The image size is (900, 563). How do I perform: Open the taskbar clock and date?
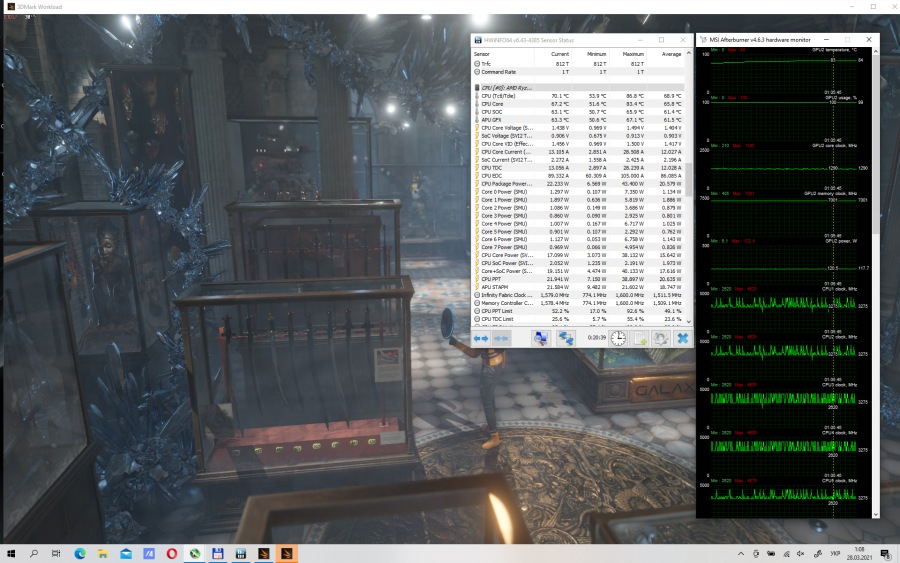[x=859, y=553]
